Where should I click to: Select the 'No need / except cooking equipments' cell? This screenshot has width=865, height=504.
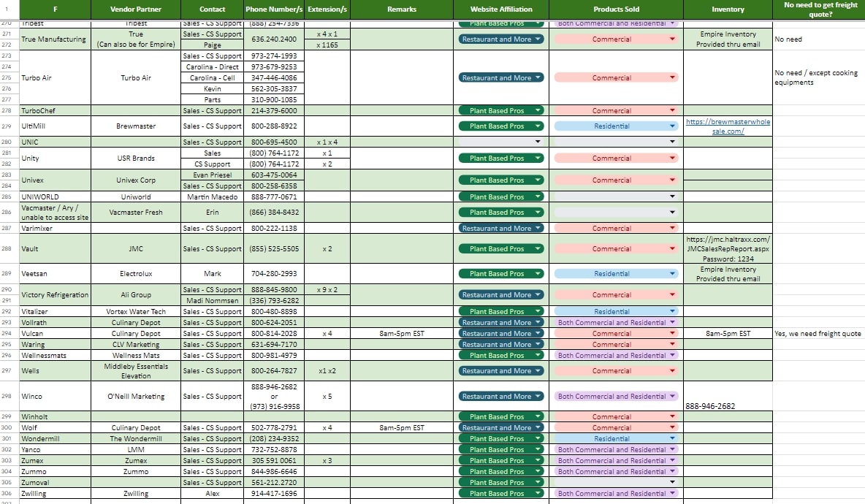819,77
